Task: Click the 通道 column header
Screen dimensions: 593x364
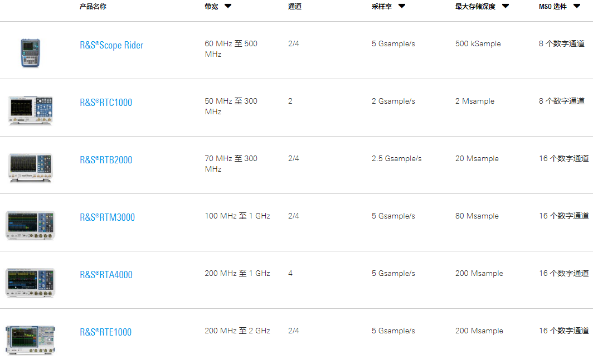Action: tap(295, 7)
